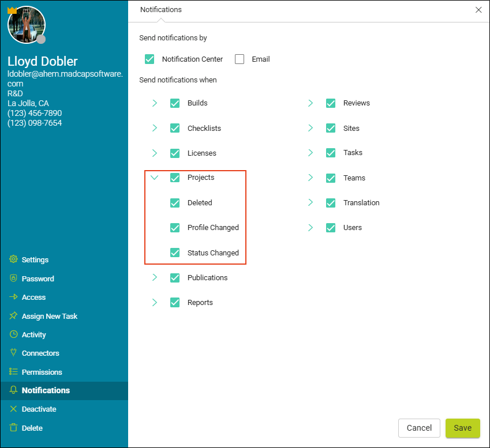Click the Settings gear icon
Viewport: 490px width, 448px height.
13,259
